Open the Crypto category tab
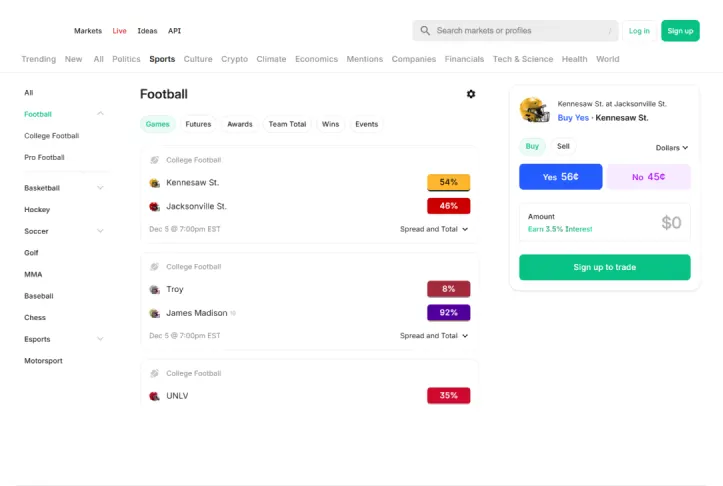This screenshot has height=486, width=723. 234,59
